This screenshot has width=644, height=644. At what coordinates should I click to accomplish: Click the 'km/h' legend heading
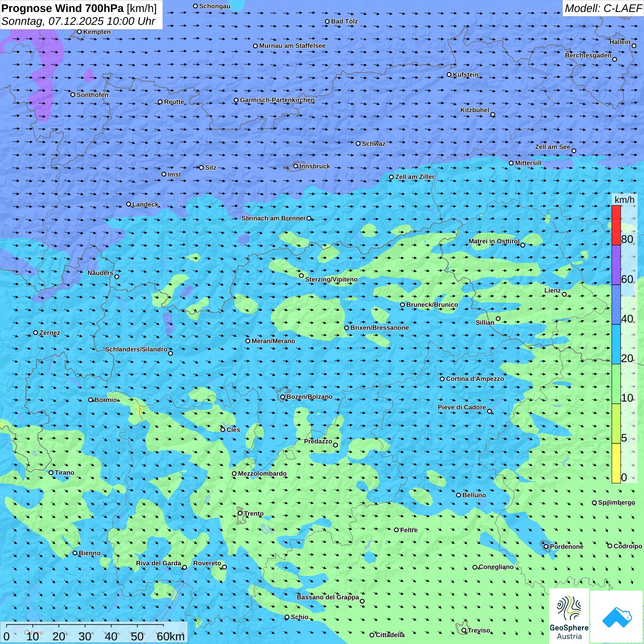point(624,200)
